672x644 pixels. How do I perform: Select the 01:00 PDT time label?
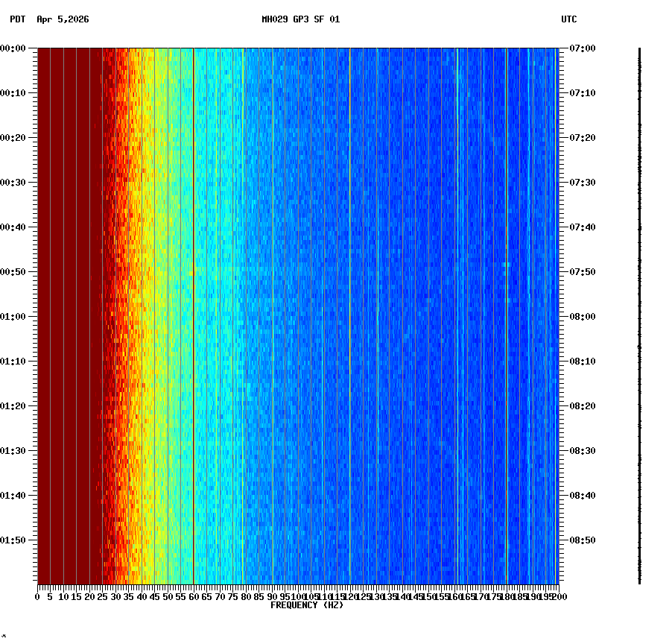13,315
